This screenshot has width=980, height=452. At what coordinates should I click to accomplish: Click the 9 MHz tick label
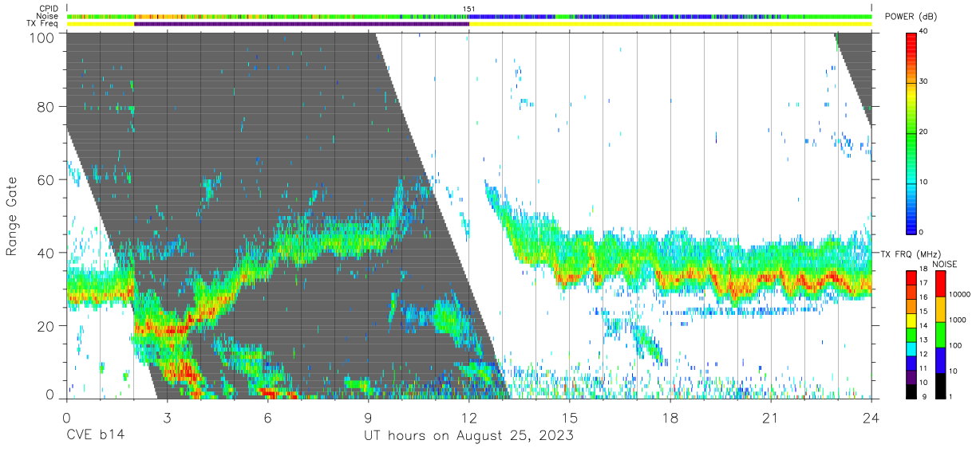pyautogui.click(x=923, y=396)
